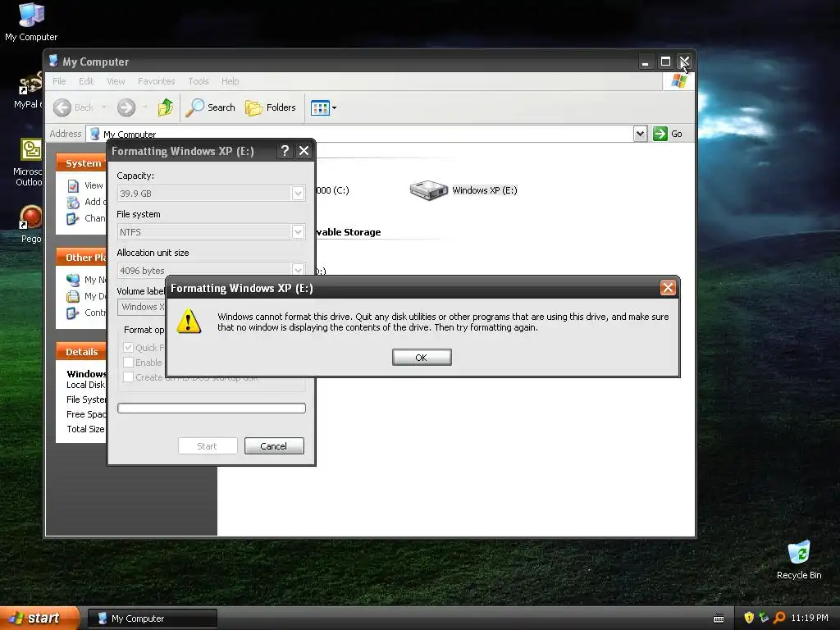
Task: Click My Network Places icon in sidebar
Action: (73, 280)
